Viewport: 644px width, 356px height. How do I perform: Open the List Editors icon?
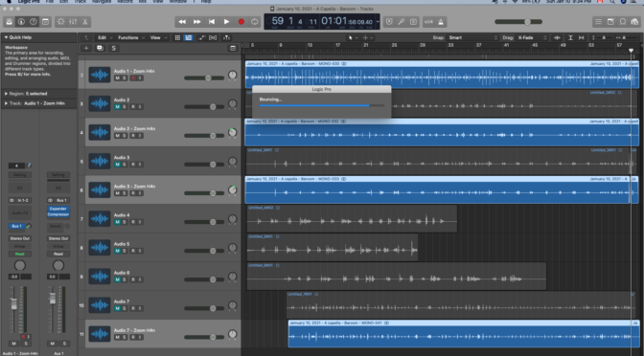598,22
